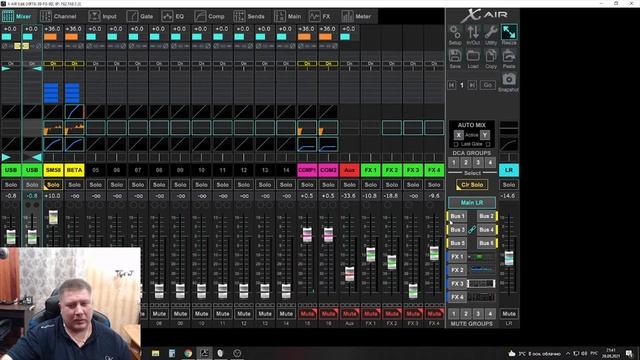Select the BETA channel label

[74, 170]
